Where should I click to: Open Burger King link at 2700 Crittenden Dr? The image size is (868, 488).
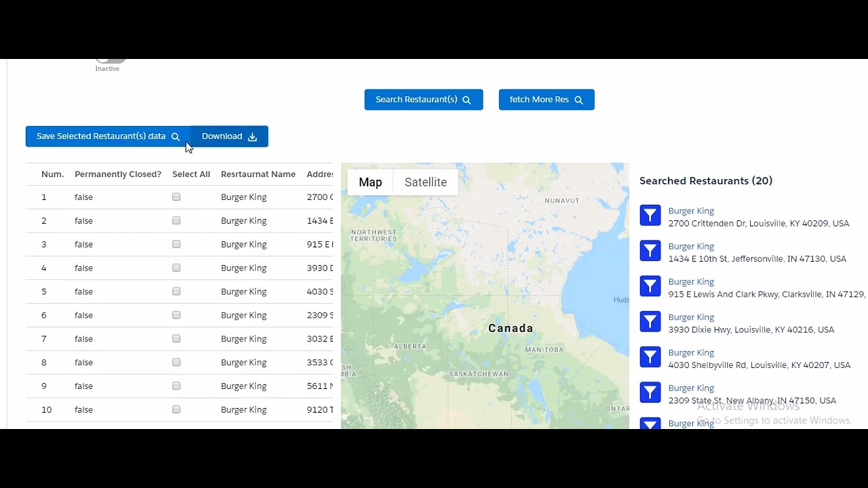(691, 211)
